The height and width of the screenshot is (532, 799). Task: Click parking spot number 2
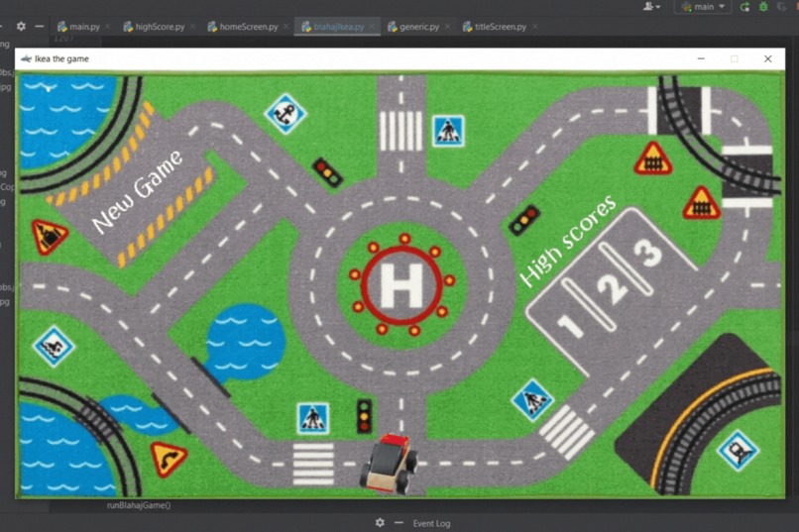(x=612, y=288)
